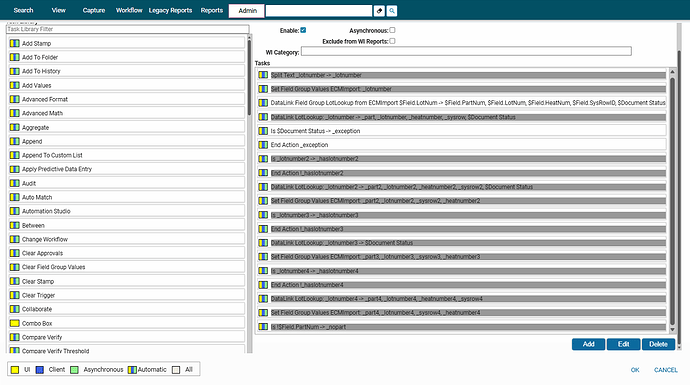Click the icon of End Action !_haslotnumber4 task
Image resolution: width=690 pixels, height=385 pixels.
click(x=263, y=285)
